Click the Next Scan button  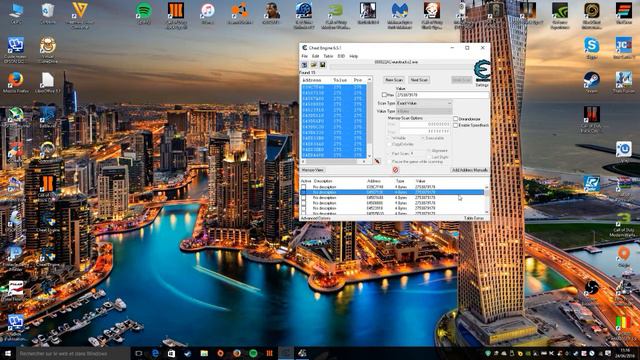[419, 80]
